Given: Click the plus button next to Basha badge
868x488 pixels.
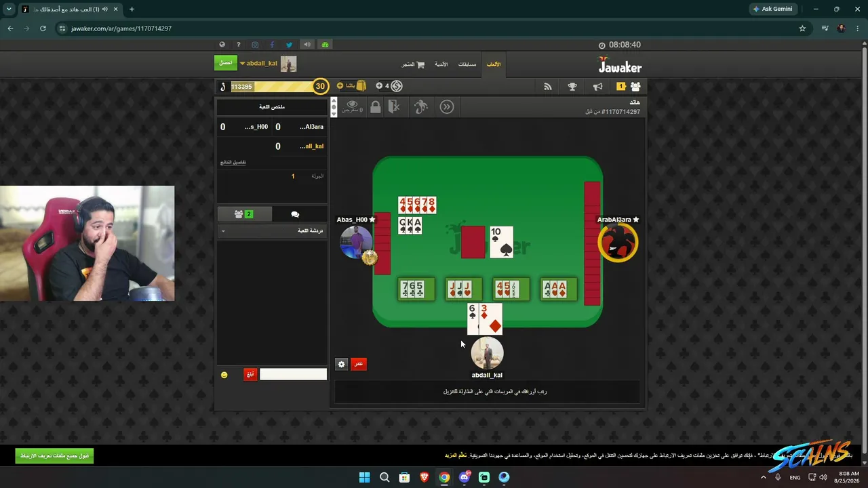Looking at the screenshot, I should pyautogui.click(x=340, y=86).
